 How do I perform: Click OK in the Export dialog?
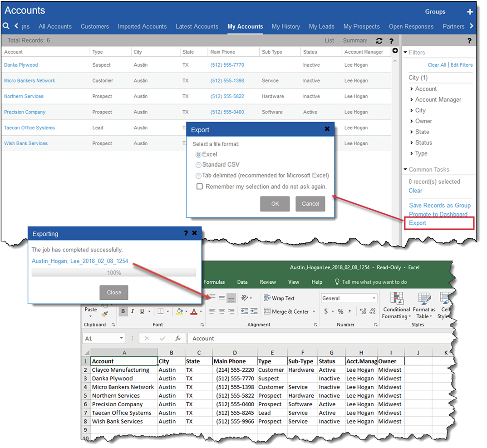275,204
